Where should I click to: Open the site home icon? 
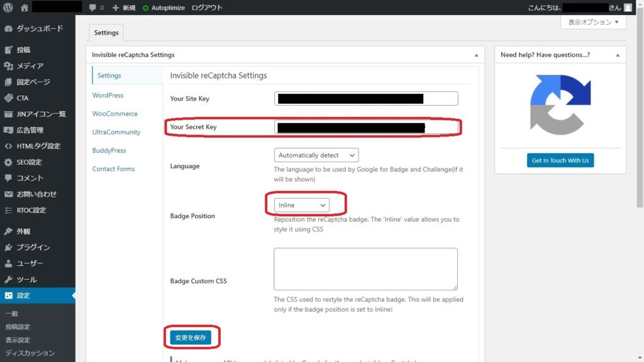[x=25, y=8]
